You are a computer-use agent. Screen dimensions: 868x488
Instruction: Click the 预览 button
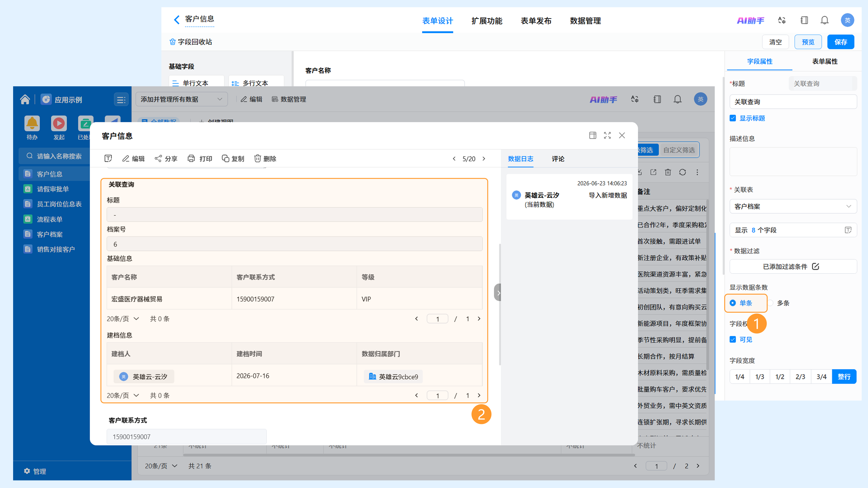[808, 42]
